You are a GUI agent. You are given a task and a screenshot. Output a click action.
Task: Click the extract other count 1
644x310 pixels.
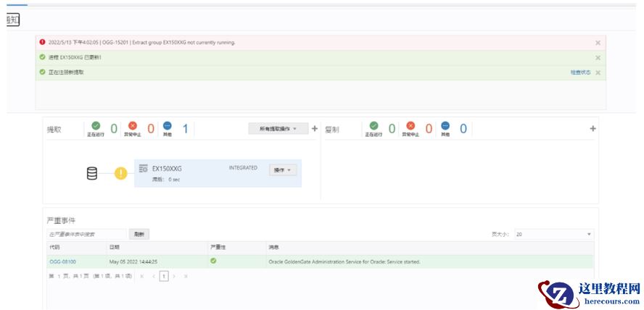click(x=185, y=129)
